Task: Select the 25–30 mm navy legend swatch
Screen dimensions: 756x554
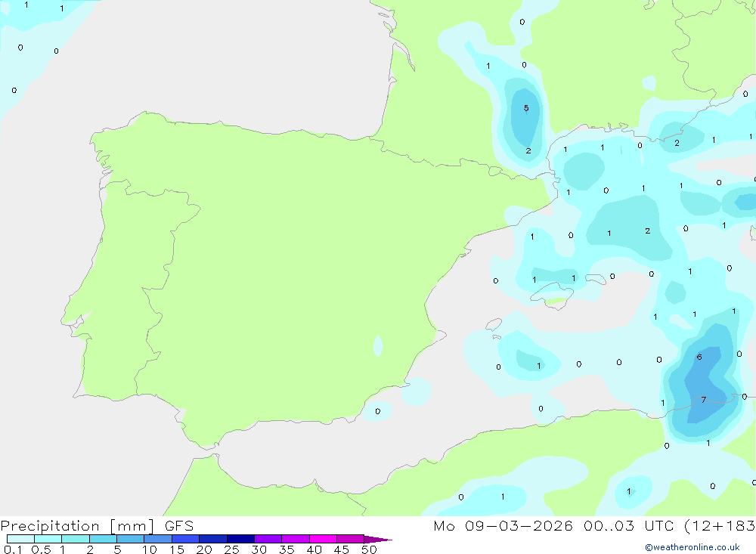Action: click(240, 539)
